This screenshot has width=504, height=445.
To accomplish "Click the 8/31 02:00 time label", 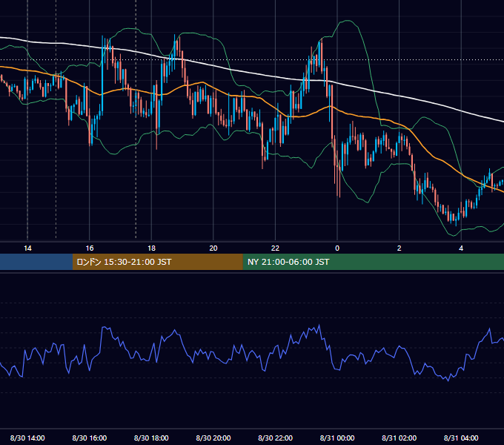I will pyautogui.click(x=399, y=438).
